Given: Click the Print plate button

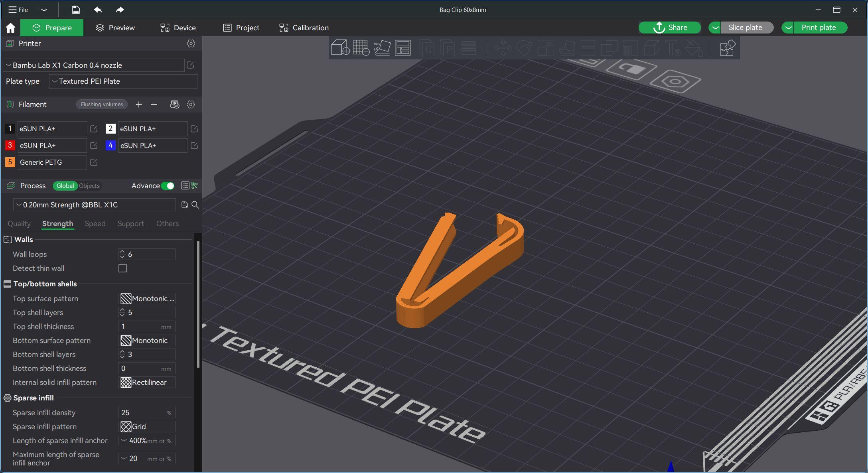Looking at the screenshot, I should point(819,28).
